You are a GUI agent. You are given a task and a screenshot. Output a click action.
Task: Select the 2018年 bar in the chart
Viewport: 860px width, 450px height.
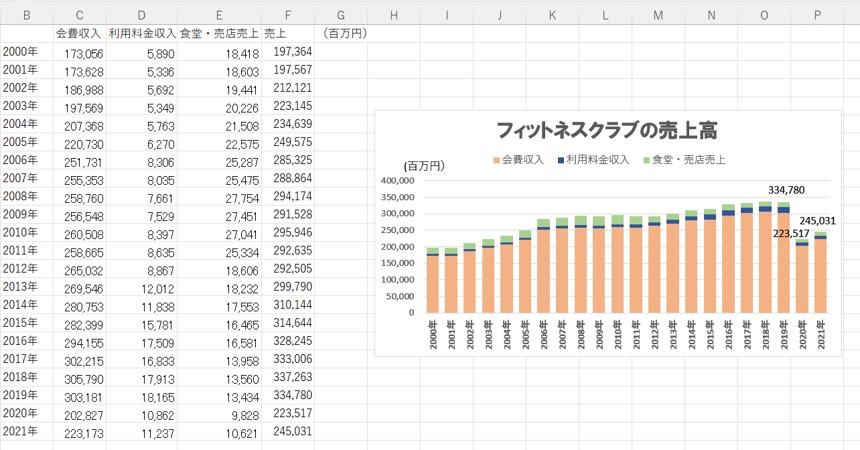click(x=765, y=257)
